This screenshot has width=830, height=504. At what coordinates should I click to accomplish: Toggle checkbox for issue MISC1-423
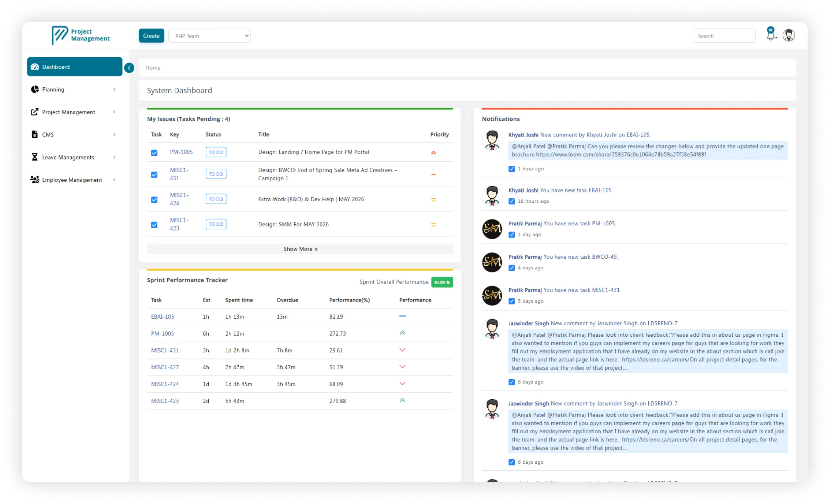point(154,225)
